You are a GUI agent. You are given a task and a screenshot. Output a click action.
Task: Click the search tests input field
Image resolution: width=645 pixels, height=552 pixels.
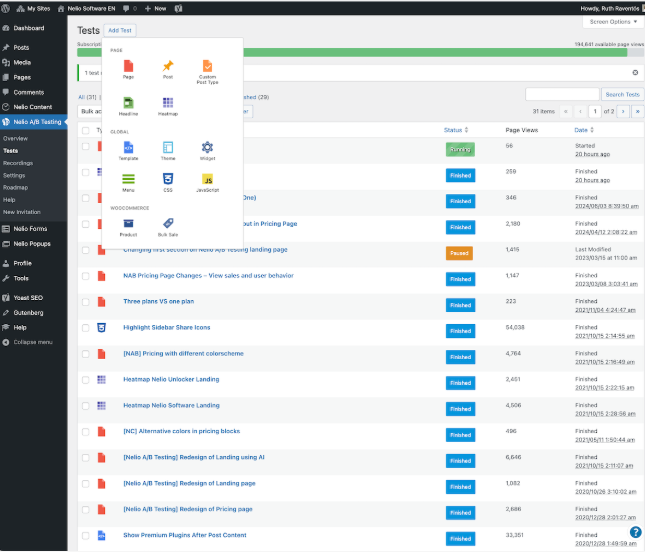tap(562, 95)
